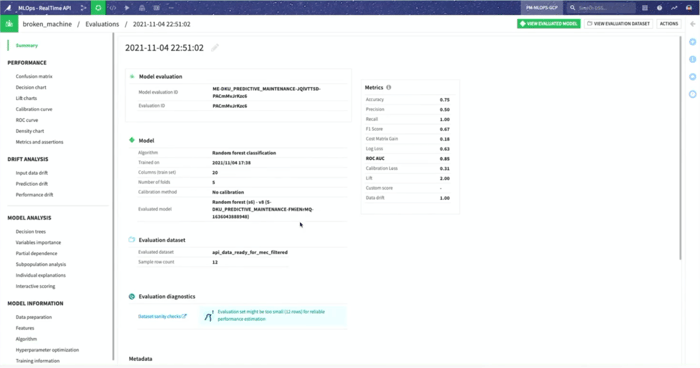700x368 pixels.
Task: Follow the Dataset sanity checks link
Action: click(162, 316)
